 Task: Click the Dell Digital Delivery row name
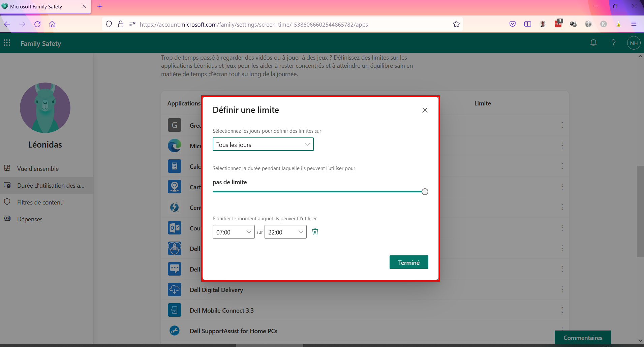tap(216, 290)
